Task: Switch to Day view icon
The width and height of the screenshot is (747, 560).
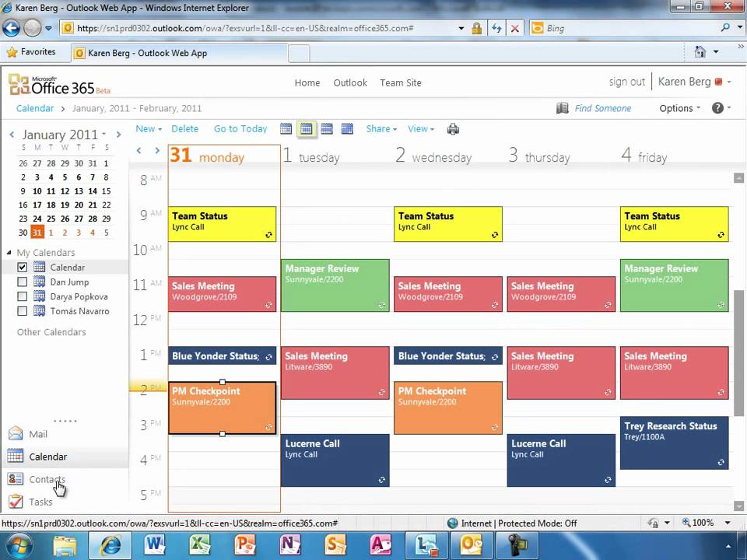Action: 286,129
